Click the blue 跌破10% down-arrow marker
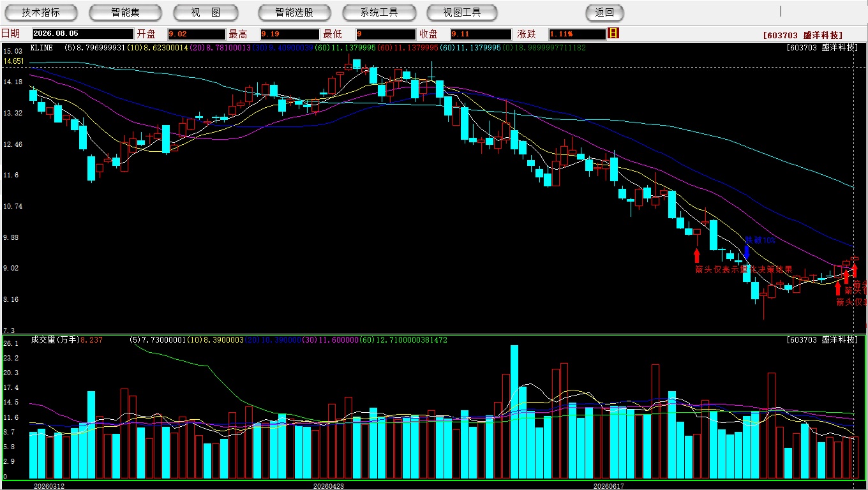This screenshot has height=490, width=868. pos(747,251)
